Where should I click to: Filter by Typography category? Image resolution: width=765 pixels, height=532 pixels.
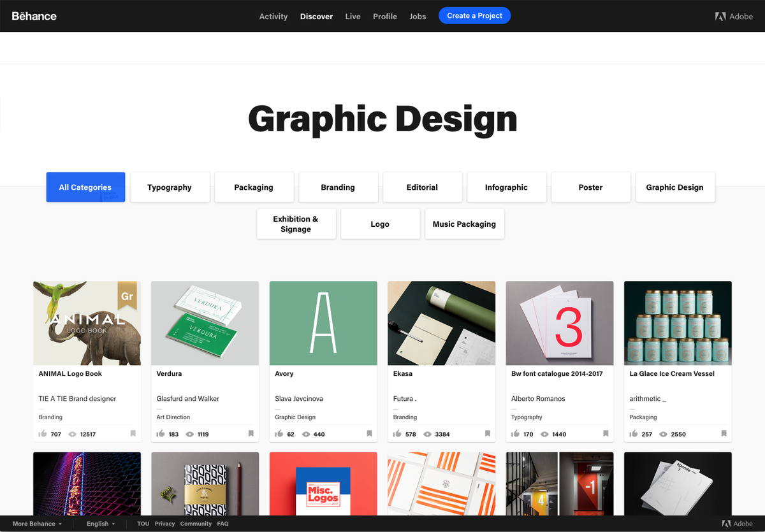coord(170,187)
